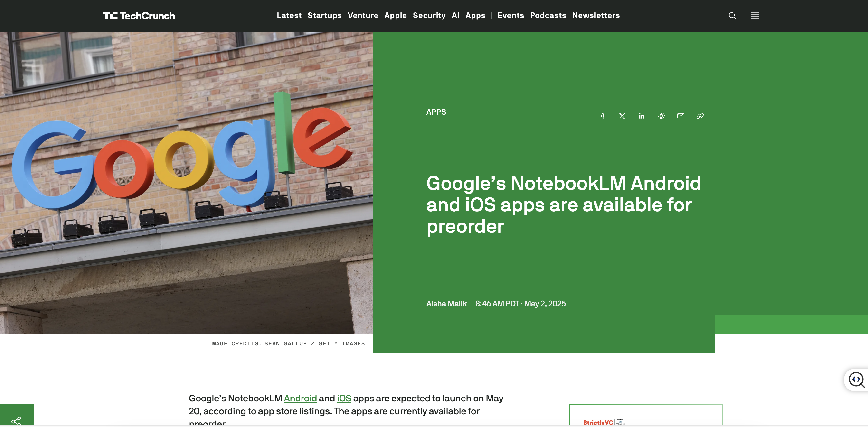Click the Aisha Malik author name
868x427 pixels.
[x=446, y=303]
